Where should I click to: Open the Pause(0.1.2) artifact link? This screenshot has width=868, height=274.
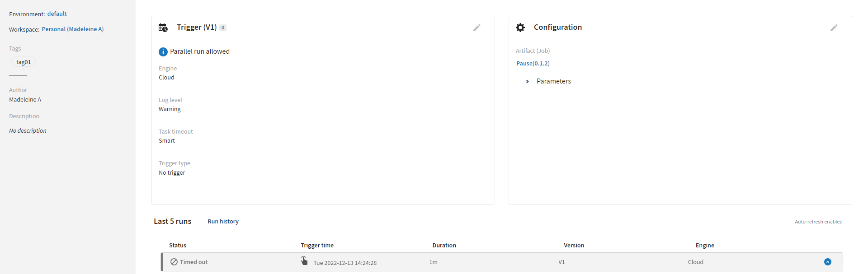pyautogui.click(x=533, y=64)
